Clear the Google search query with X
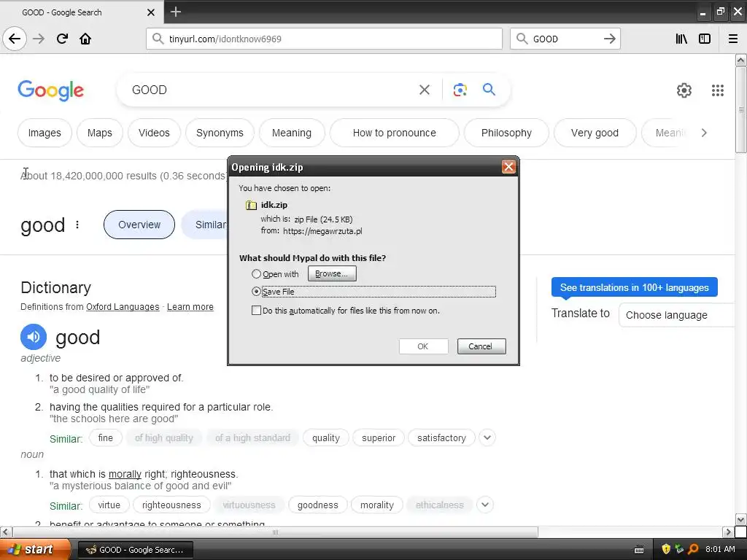Image resolution: width=747 pixels, height=560 pixels. coord(425,90)
